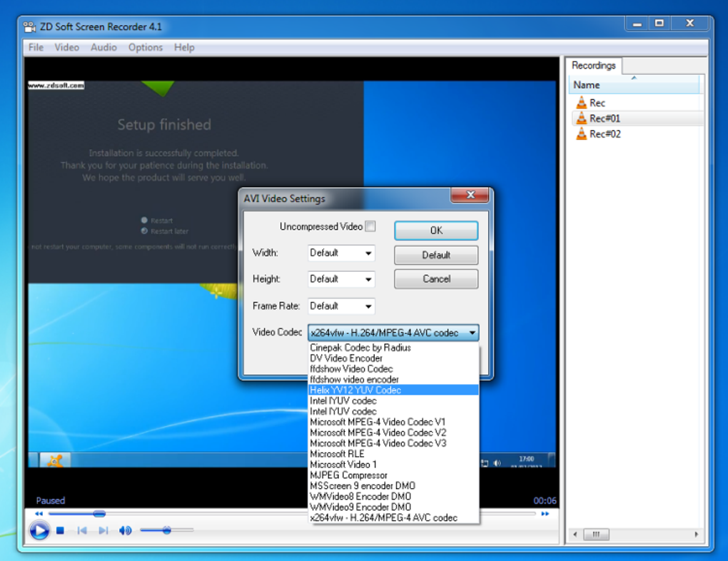Choose Helix YV12 YUV Codec
The height and width of the screenshot is (561, 728).
point(393,390)
